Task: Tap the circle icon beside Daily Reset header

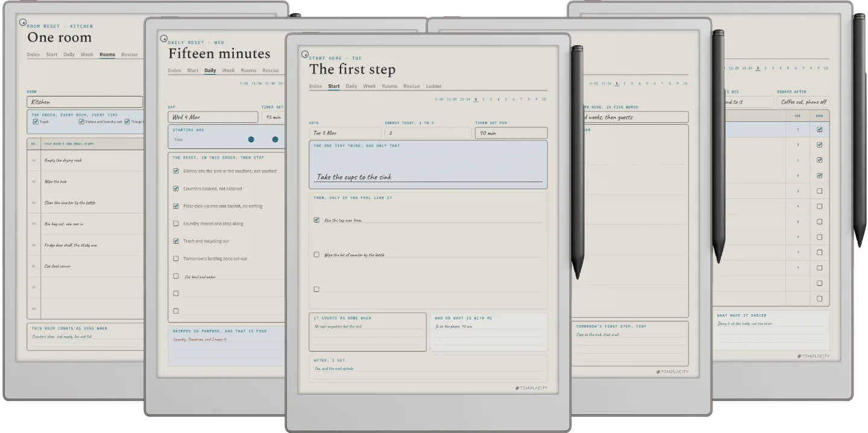Action: coord(164,39)
